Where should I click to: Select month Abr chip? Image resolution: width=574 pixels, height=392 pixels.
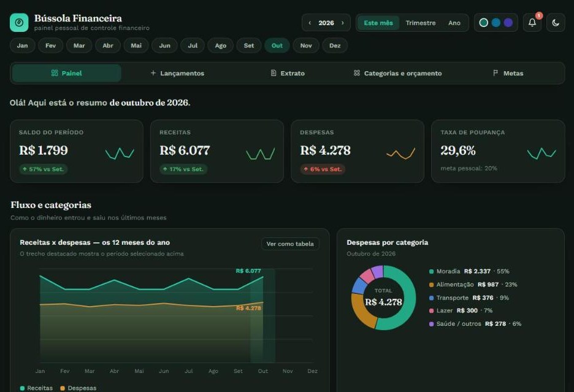point(108,45)
